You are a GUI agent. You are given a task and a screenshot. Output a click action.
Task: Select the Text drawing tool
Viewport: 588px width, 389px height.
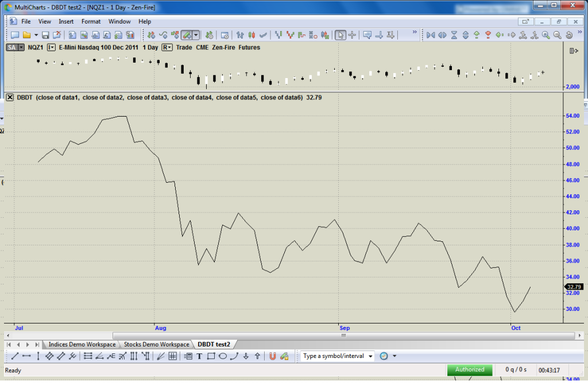tap(199, 356)
